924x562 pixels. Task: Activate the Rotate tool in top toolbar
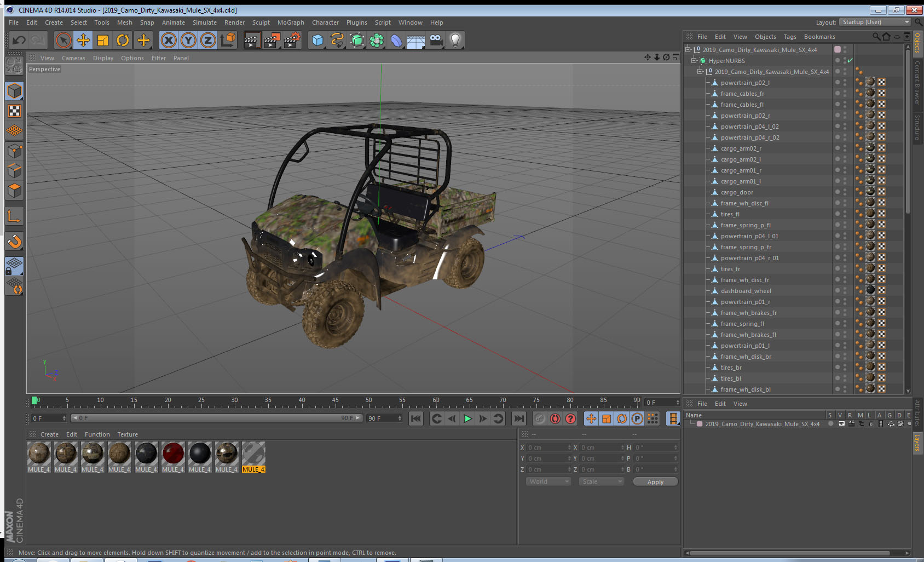(x=123, y=40)
